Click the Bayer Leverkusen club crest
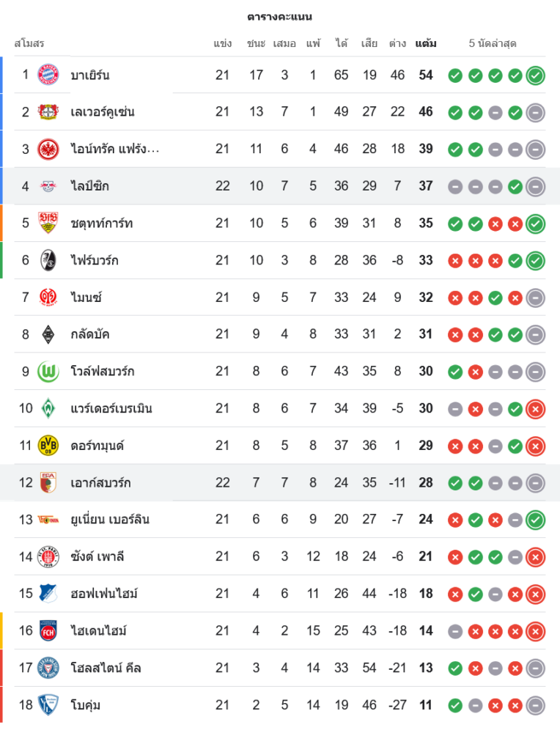Viewport: 560px width, 733px height. pos(48,112)
